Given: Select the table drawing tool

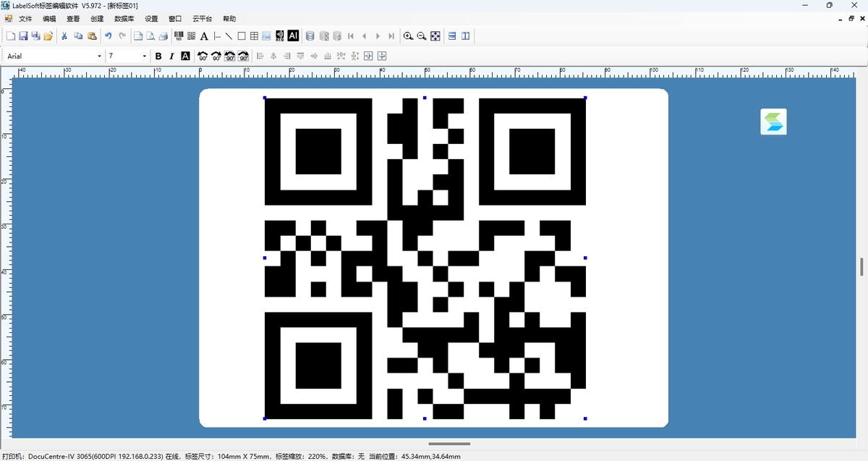Looking at the screenshot, I should pos(254,36).
